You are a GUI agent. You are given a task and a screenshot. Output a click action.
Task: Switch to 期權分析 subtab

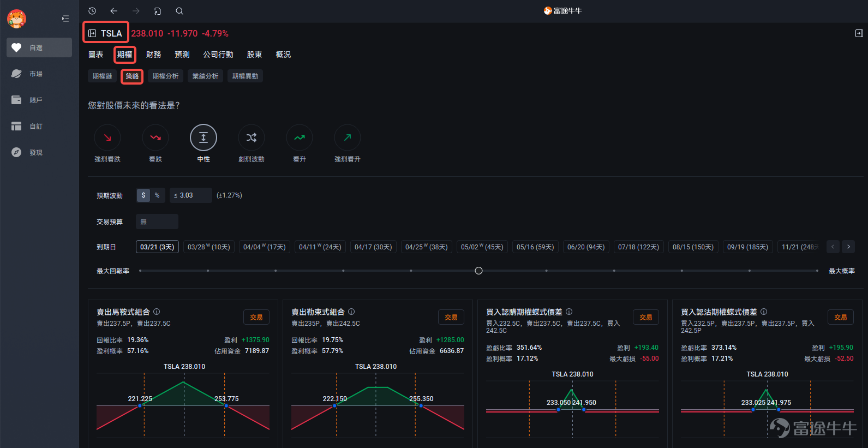point(165,76)
